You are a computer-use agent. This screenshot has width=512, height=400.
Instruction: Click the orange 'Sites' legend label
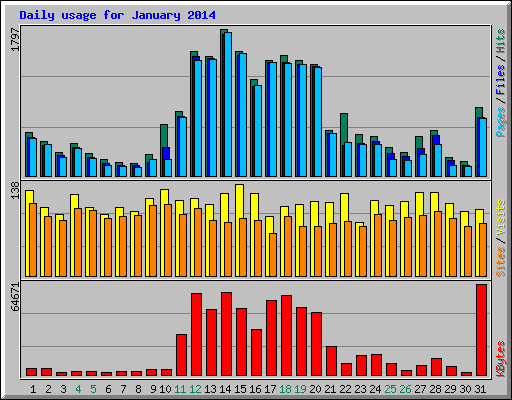coord(501,262)
